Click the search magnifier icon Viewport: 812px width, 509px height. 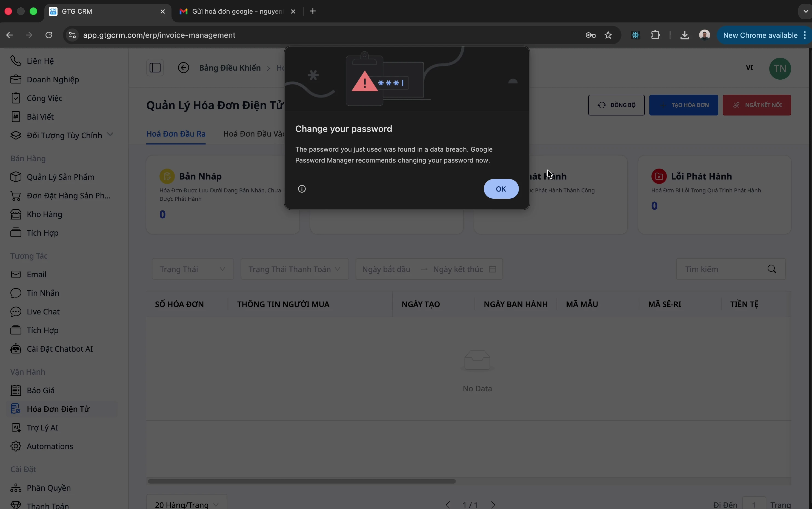click(x=772, y=269)
